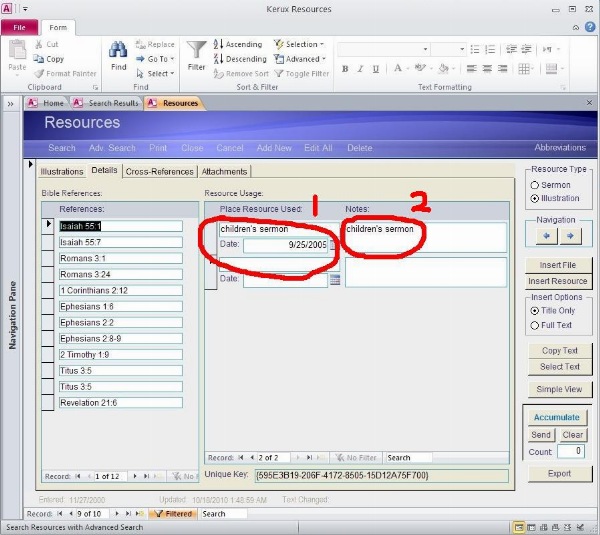Open the Selection filter dropdown

299,44
